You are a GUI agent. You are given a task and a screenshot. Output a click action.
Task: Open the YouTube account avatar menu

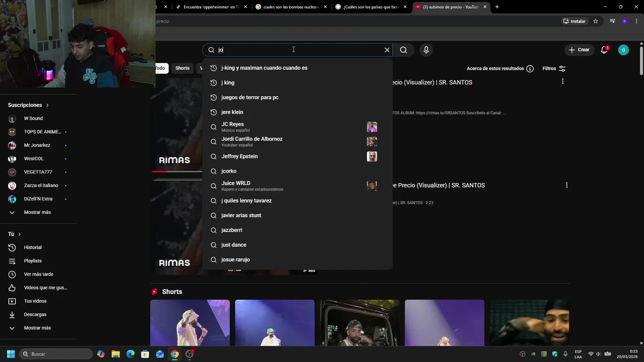tap(623, 50)
